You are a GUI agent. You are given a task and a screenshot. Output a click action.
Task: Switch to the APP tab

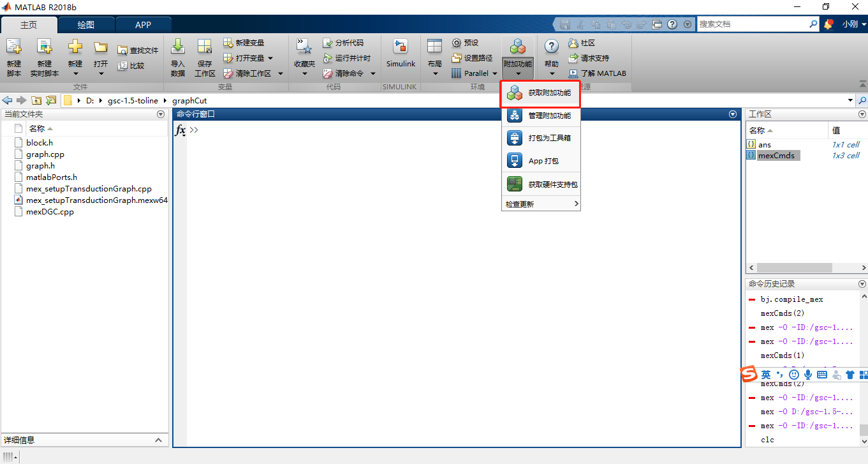click(x=143, y=25)
